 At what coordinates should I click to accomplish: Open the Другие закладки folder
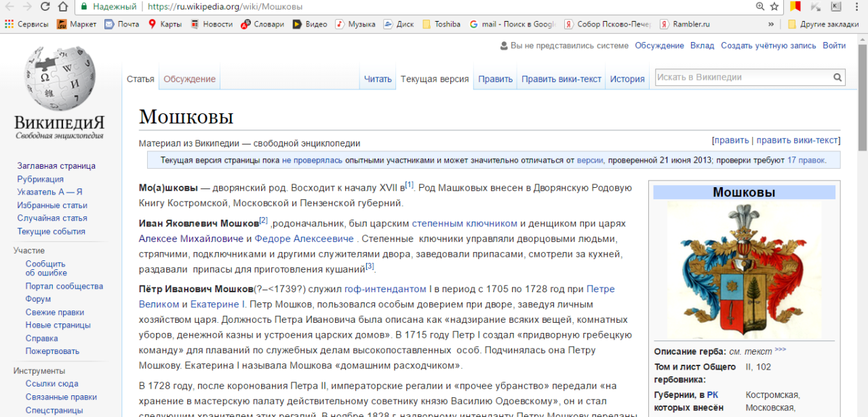823,24
